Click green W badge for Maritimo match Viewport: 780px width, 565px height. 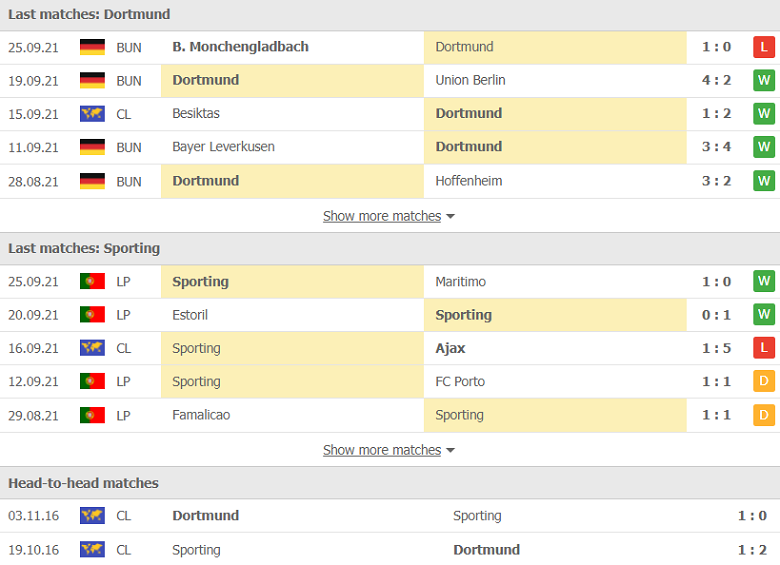tap(764, 282)
